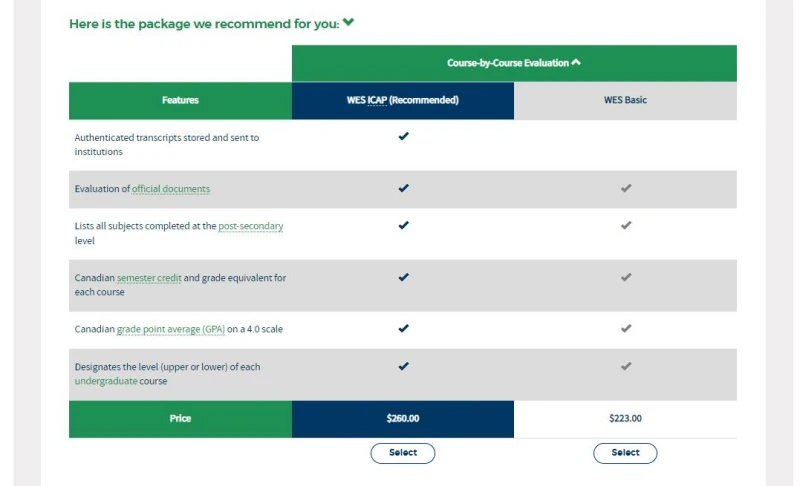Click WES Basic checkmark for semester credit row
Image resolution: width=800 pixels, height=486 pixels.
(626, 277)
